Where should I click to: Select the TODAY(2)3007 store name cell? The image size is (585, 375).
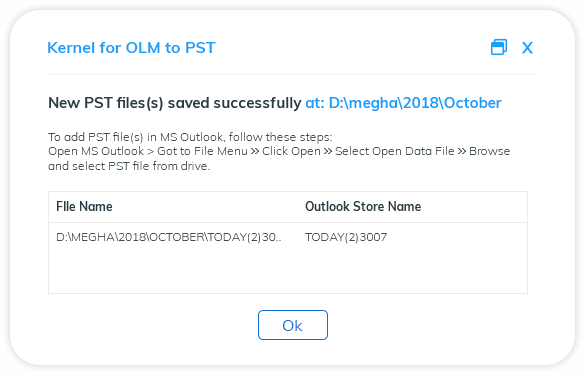(346, 237)
